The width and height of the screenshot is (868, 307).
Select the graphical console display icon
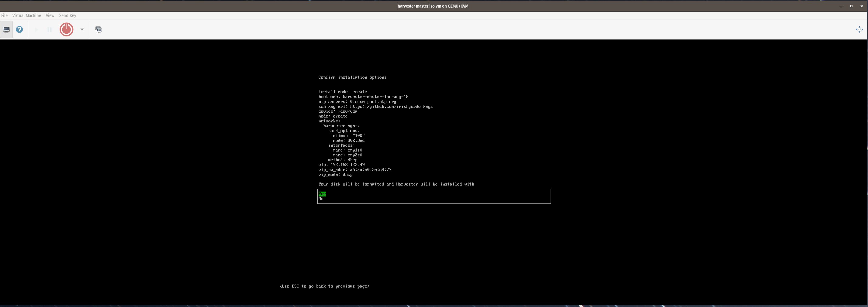(x=6, y=29)
